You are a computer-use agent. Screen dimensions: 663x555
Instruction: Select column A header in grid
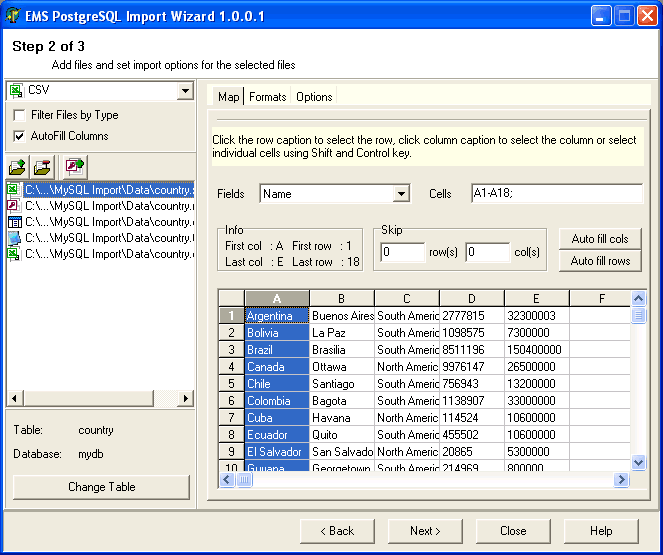click(277, 298)
